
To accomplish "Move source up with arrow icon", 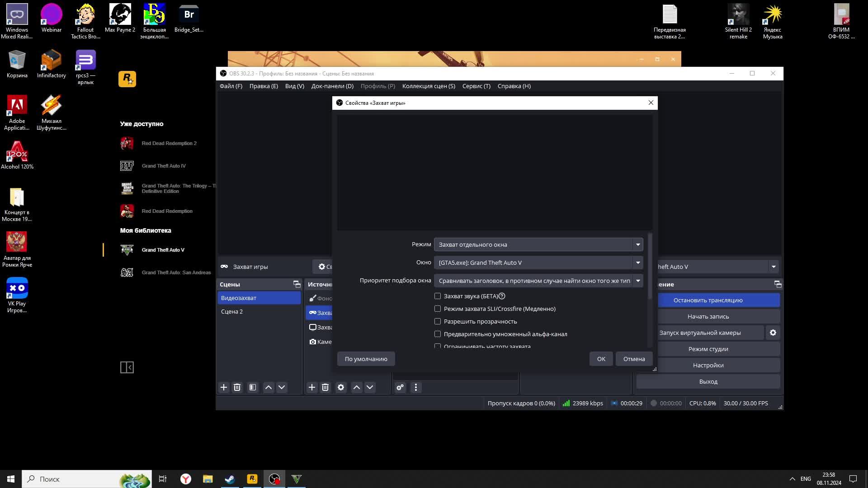I will coord(357,387).
